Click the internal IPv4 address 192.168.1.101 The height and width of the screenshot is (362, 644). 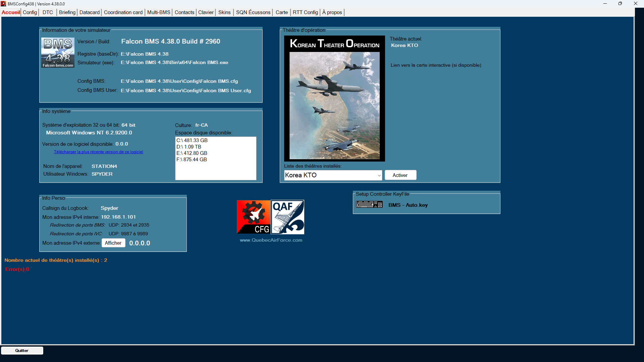[118, 217]
